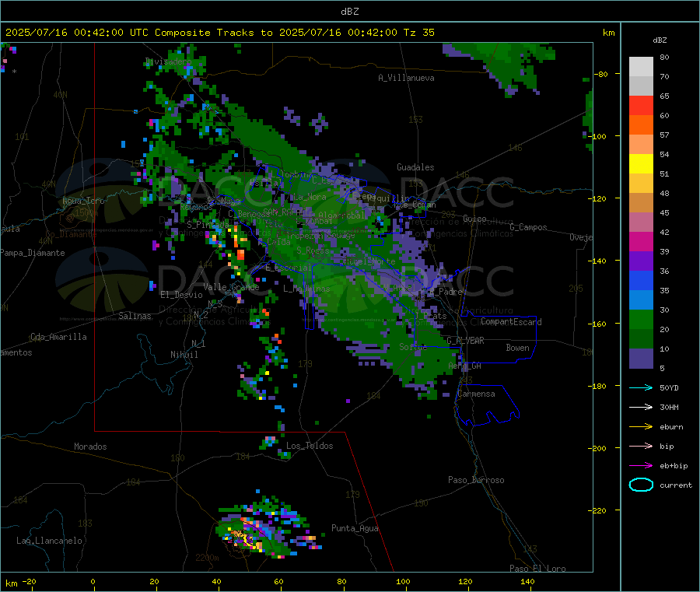Click the 'current' legend label
Screen dimensions: 700x592
[x=676, y=485]
